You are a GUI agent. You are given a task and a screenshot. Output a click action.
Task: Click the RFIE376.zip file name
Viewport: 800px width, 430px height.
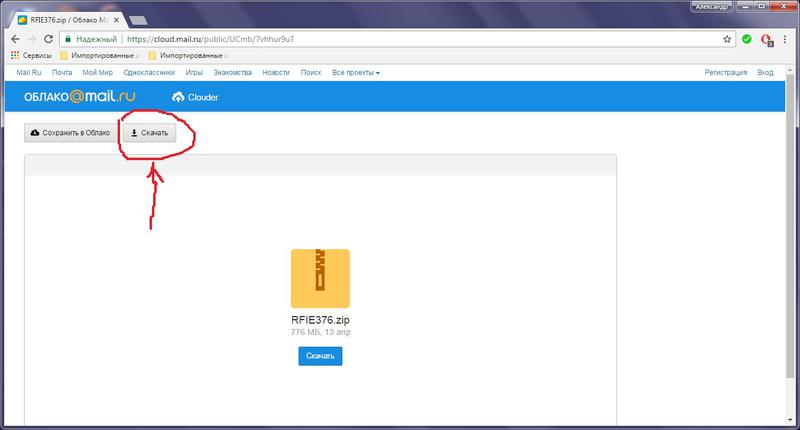click(x=320, y=320)
